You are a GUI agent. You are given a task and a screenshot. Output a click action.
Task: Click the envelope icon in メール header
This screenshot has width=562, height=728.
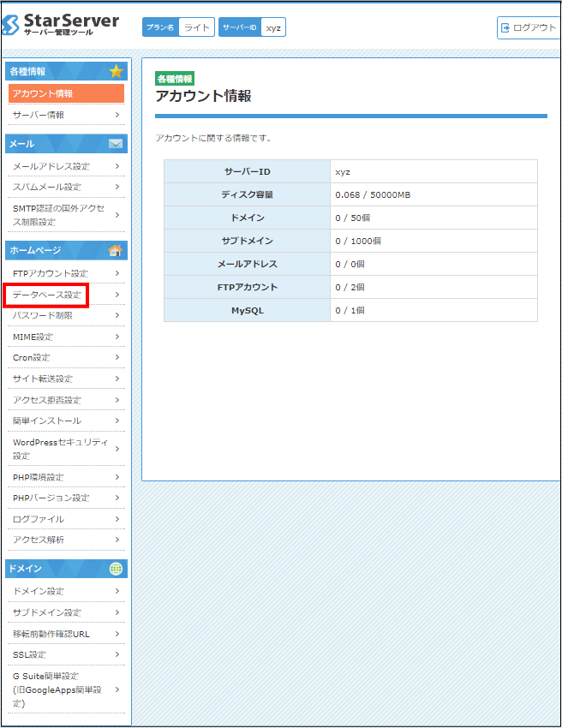(116, 144)
